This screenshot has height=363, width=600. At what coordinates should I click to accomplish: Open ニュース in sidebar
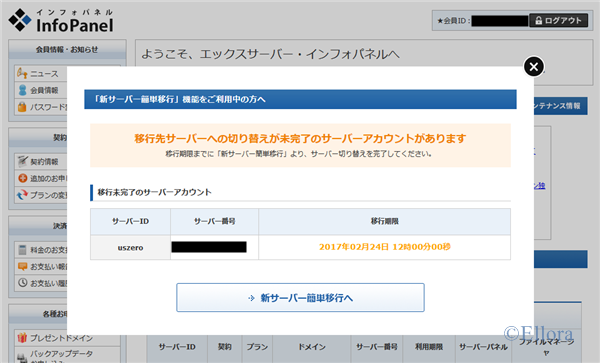[x=44, y=73]
